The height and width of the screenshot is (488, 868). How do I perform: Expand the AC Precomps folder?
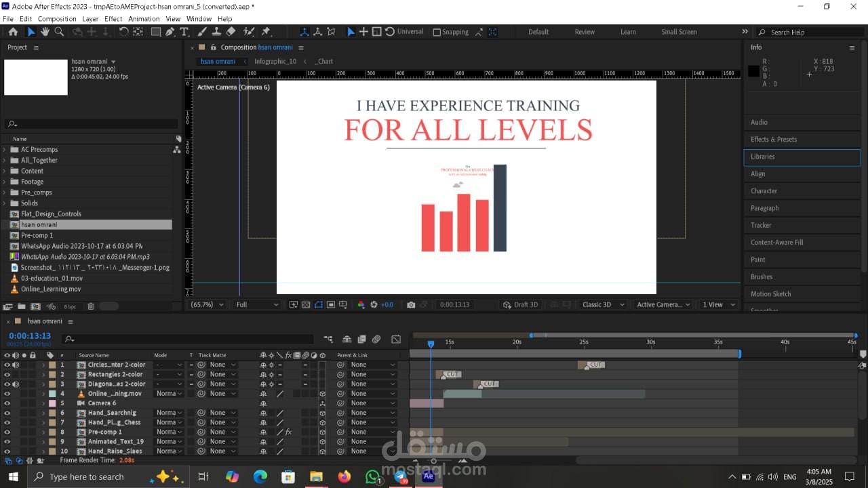(x=4, y=150)
